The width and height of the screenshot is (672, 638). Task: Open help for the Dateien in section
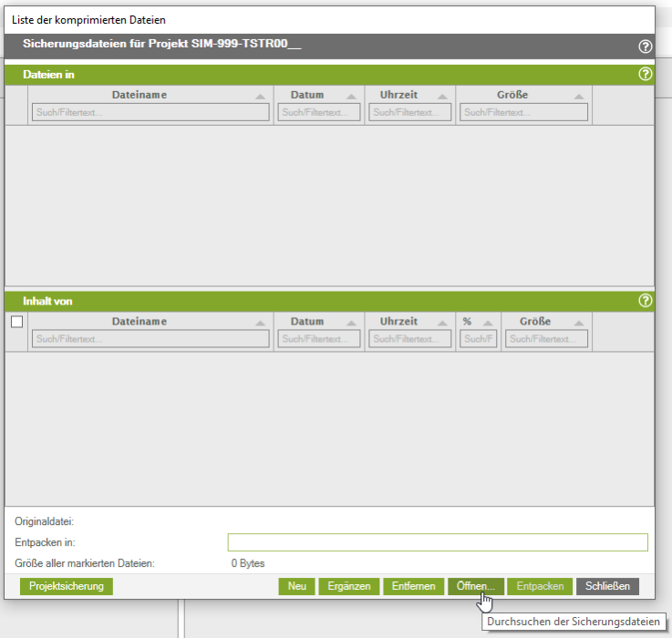(x=646, y=74)
